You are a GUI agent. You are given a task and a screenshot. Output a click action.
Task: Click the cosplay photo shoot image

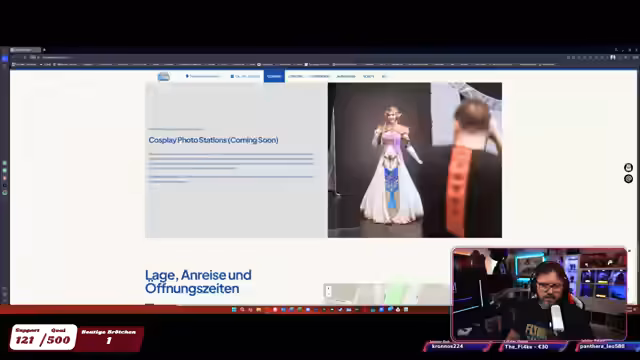415,160
